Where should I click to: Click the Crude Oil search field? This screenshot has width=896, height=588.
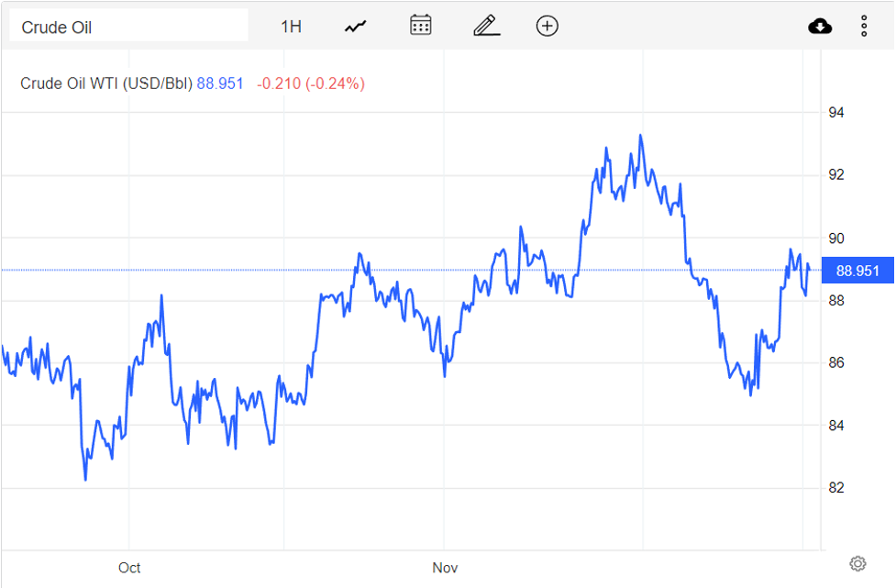[x=128, y=27]
